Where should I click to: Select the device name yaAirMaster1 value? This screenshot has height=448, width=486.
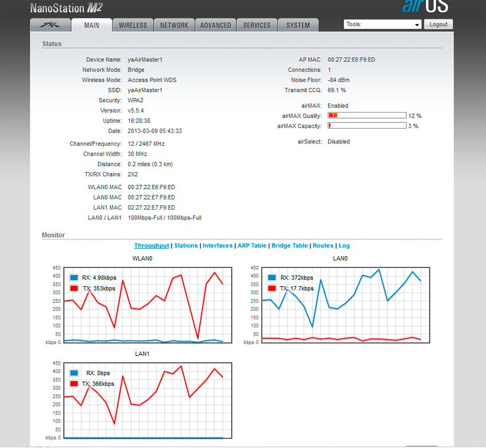(x=145, y=59)
